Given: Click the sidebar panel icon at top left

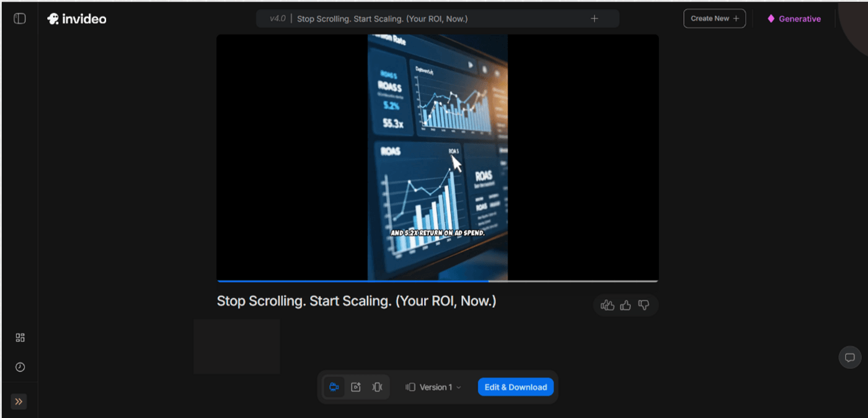Looking at the screenshot, I should (x=19, y=18).
